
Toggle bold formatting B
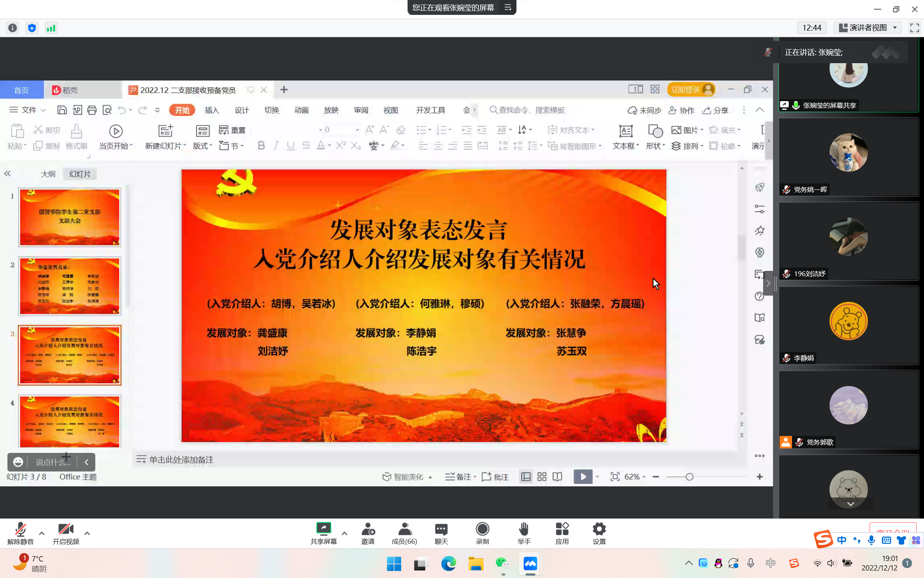[261, 145]
